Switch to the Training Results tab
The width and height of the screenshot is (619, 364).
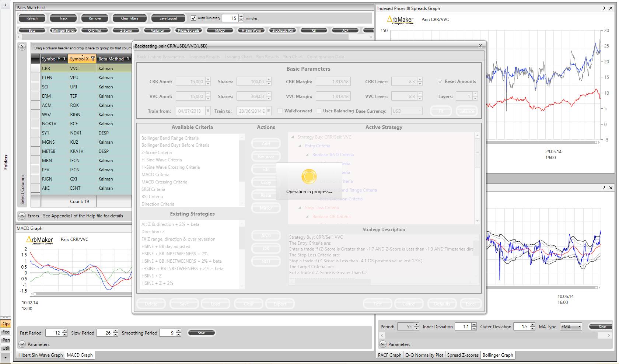204,57
